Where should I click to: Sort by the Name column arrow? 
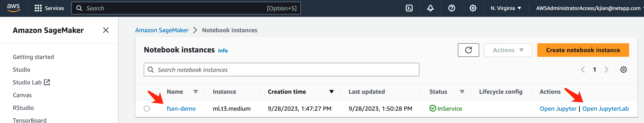click(x=196, y=92)
